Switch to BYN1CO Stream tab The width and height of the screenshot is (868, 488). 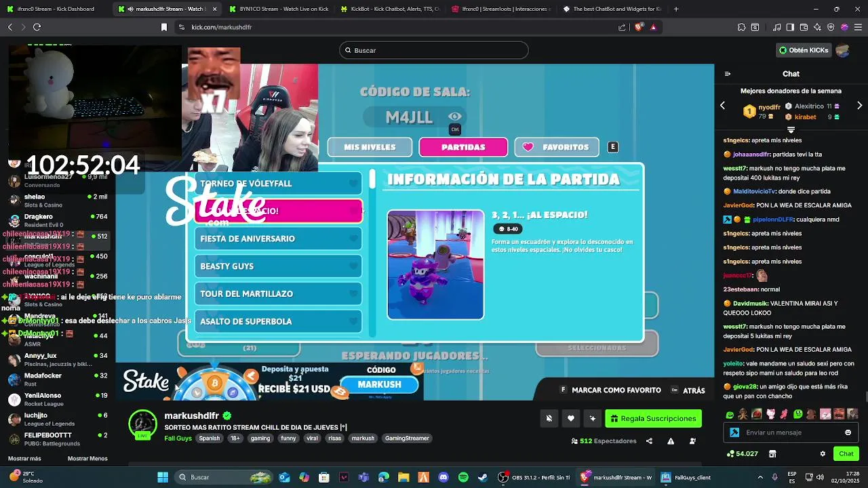[279, 9]
